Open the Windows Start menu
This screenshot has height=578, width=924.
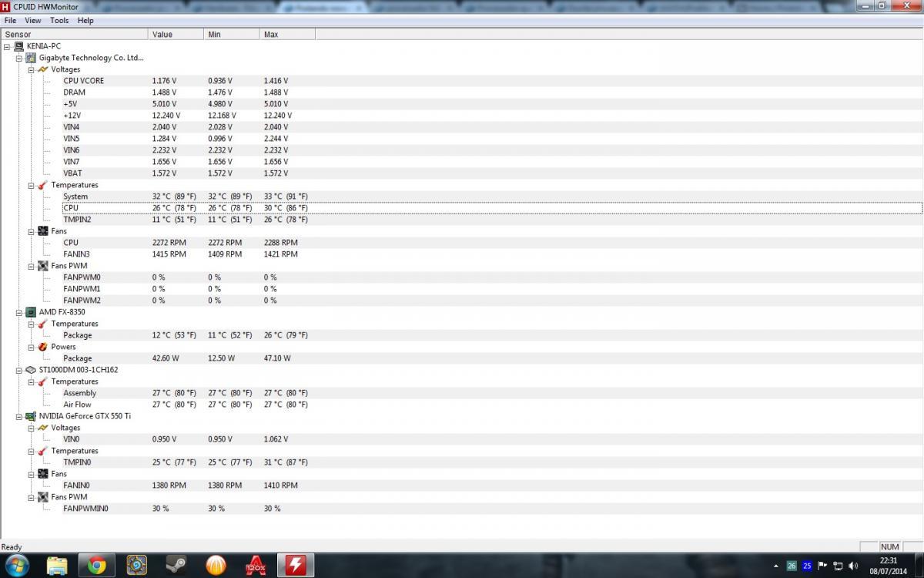[16, 566]
